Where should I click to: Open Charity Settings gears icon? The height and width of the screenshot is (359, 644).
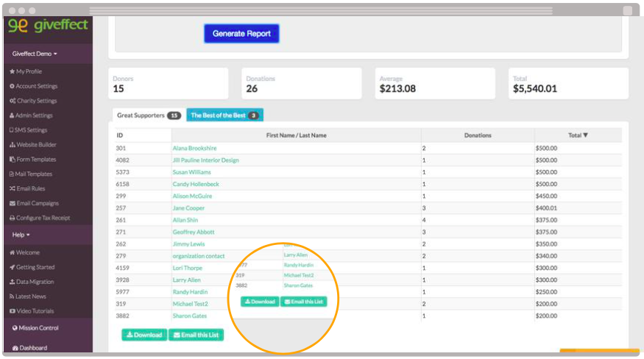tap(13, 101)
